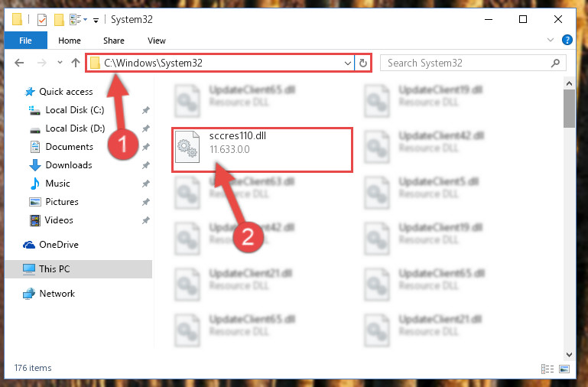Screen dimensions: 588x387
Task: Open the Customize Quick Access Toolbar dropdown
Action: tap(96, 20)
